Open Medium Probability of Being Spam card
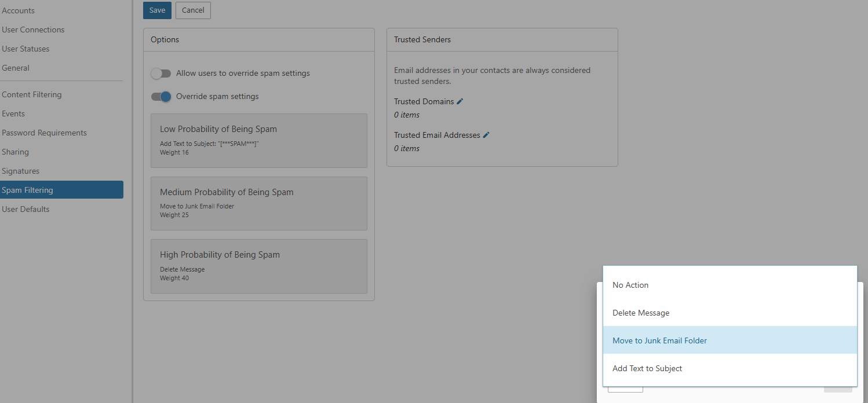The image size is (868, 403). (258, 203)
